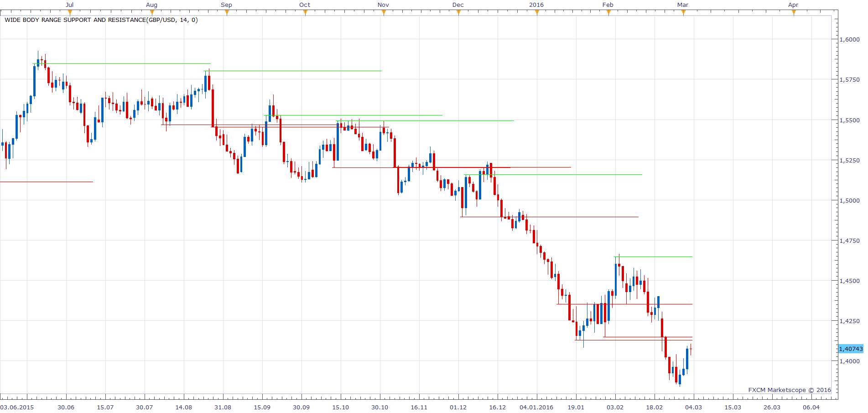Image resolution: width=868 pixels, height=413 pixels.
Task: Click the 15.09 date axis label
Action: [262, 407]
